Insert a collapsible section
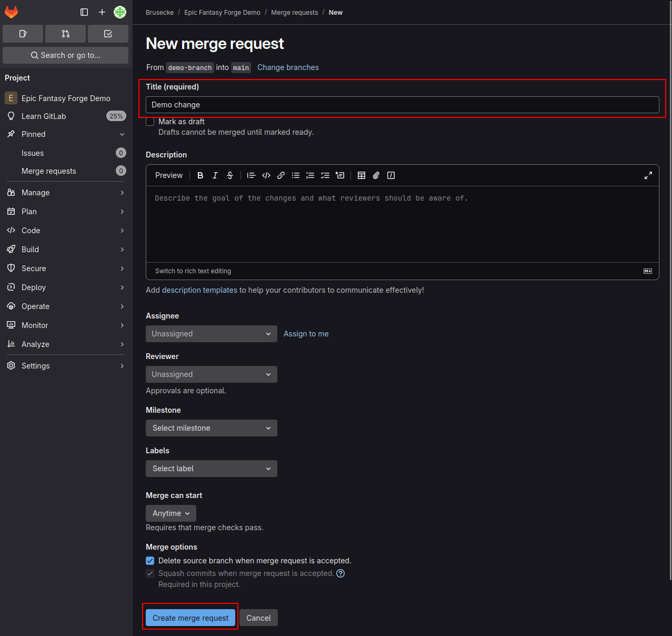This screenshot has width=672, height=636. point(340,175)
